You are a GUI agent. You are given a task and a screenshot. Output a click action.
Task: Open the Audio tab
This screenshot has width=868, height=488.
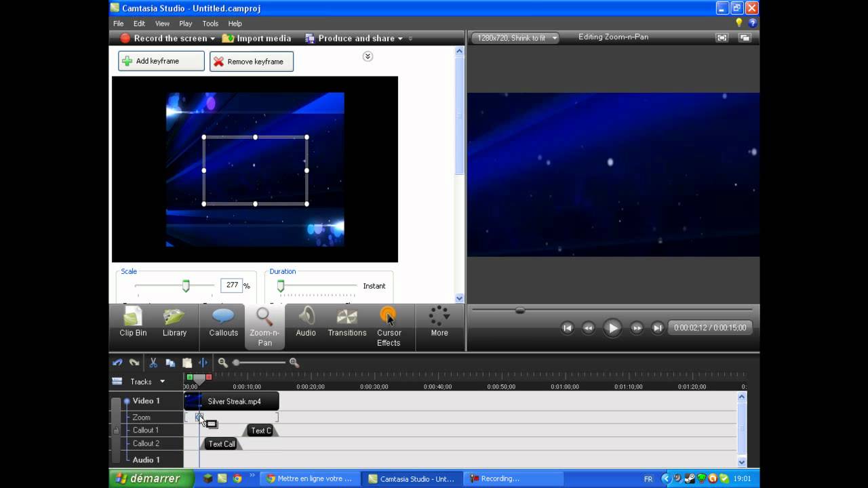tap(306, 323)
